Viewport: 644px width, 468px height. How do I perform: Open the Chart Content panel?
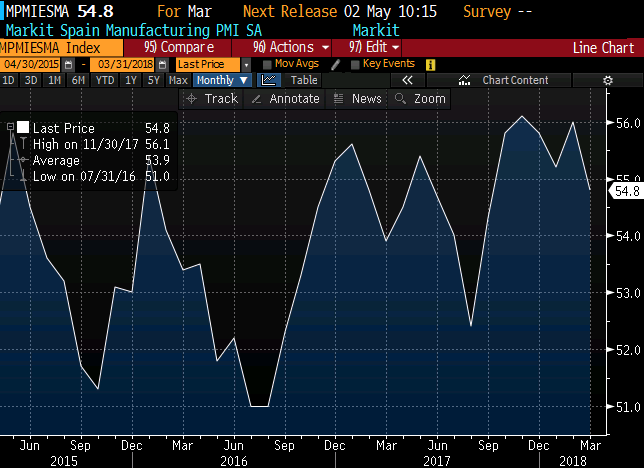coord(499,80)
